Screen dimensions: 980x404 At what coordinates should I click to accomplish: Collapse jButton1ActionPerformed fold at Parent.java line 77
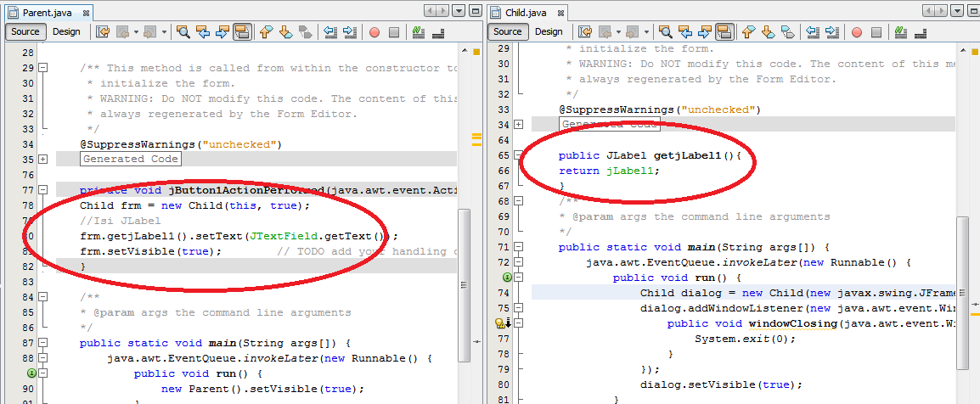[42, 190]
